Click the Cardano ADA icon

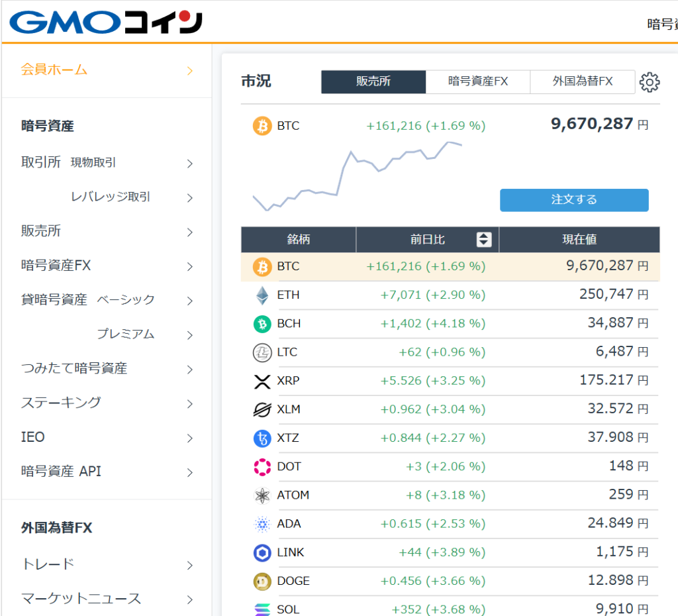(262, 524)
